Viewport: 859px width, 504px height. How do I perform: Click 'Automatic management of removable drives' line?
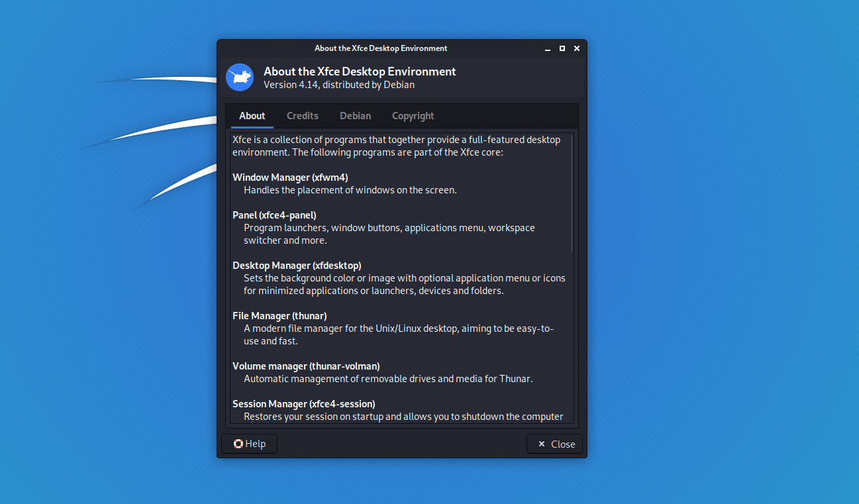pos(388,379)
